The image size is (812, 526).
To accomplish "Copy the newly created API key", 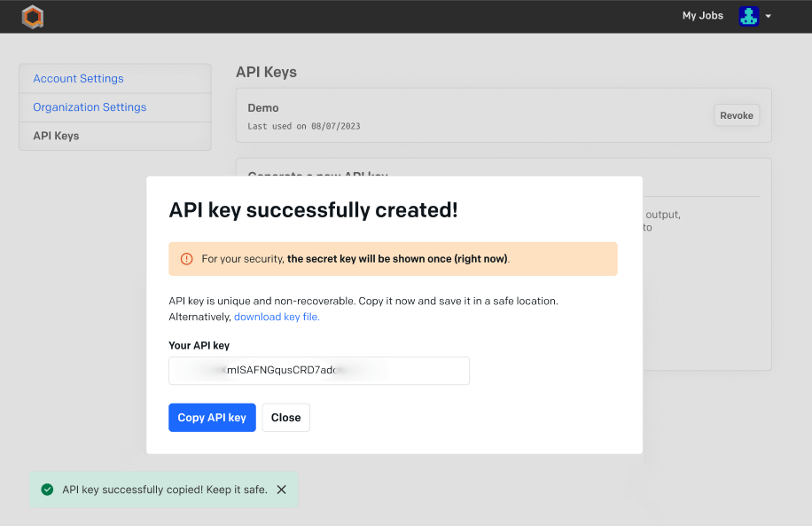I will pos(212,417).
